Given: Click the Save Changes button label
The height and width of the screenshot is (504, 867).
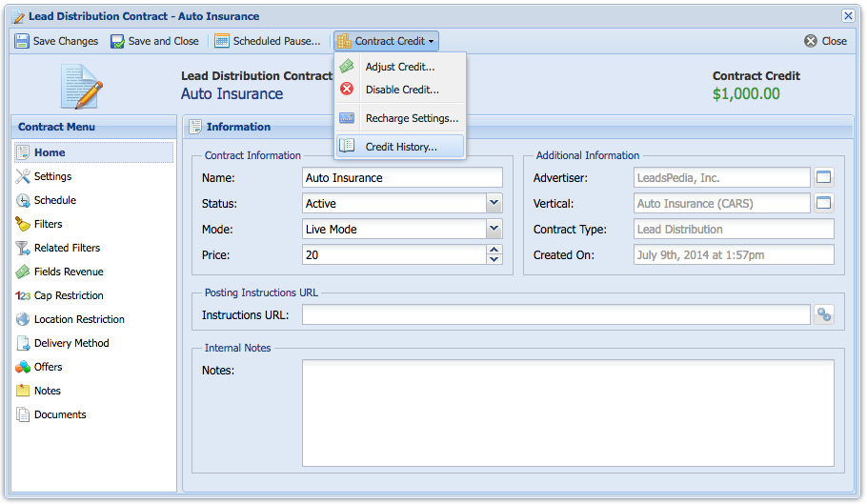Looking at the screenshot, I should 65,41.
